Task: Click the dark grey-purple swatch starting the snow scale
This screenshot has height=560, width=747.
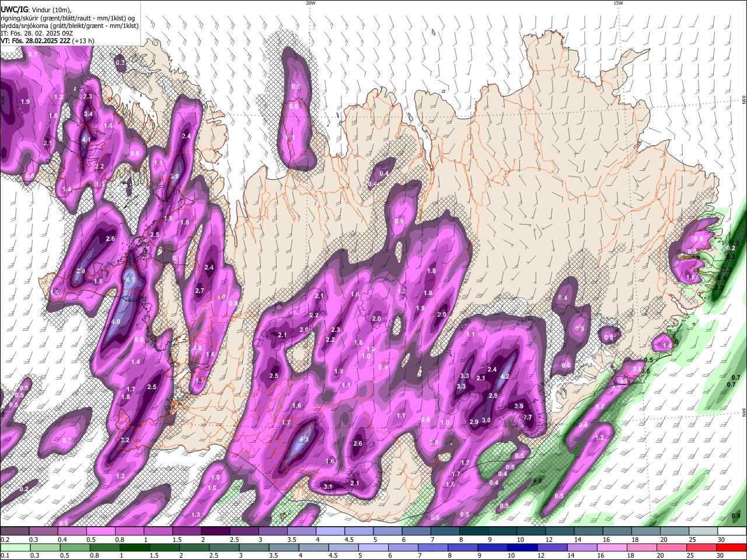Action: [x=15, y=531]
